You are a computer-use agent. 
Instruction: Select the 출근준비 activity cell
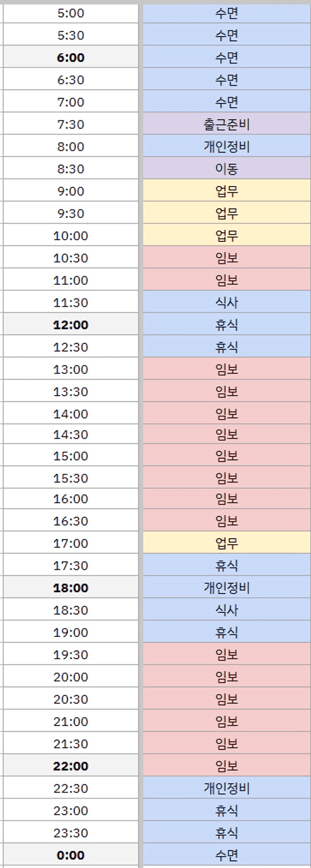(x=226, y=124)
